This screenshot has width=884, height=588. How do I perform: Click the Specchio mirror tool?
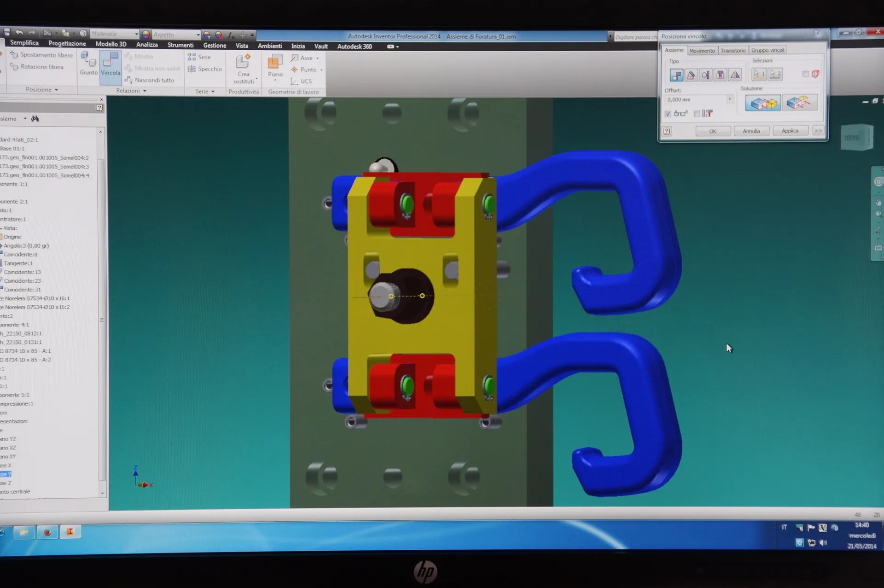205,69
